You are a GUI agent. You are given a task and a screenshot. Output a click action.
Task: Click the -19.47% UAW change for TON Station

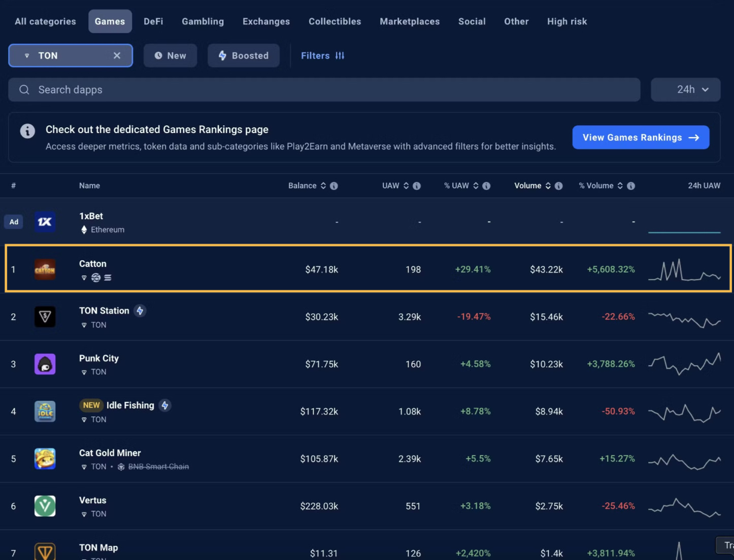pyautogui.click(x=474, y=317)
